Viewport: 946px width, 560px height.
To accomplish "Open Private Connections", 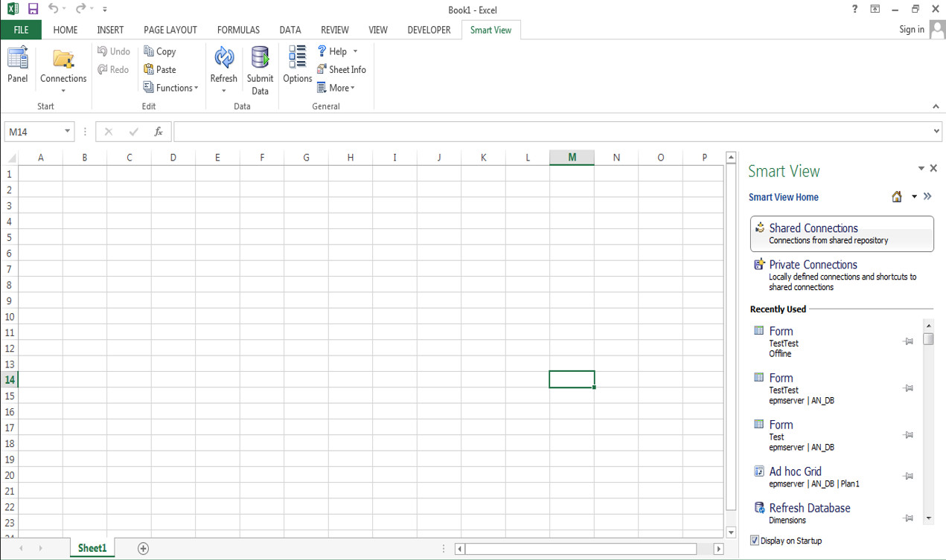I will pyautogui.click(x=813, y=264).
